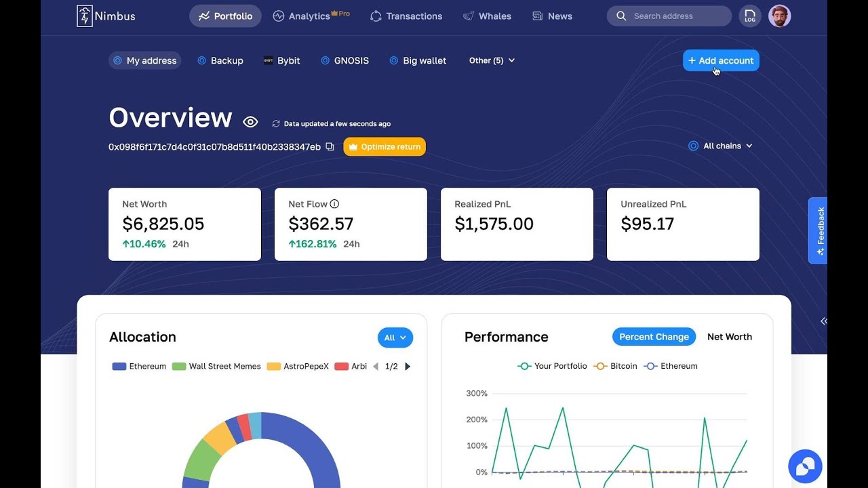Open the chat bubble widget icon
This screenshot has height=488, width=868.
coord(805,466)
